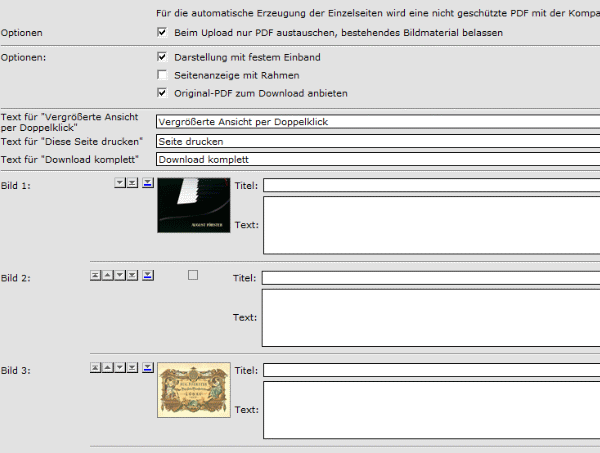Focus the Titel field of Bild 2
This screenshot has height=453, width=600.
pos(431,278)
